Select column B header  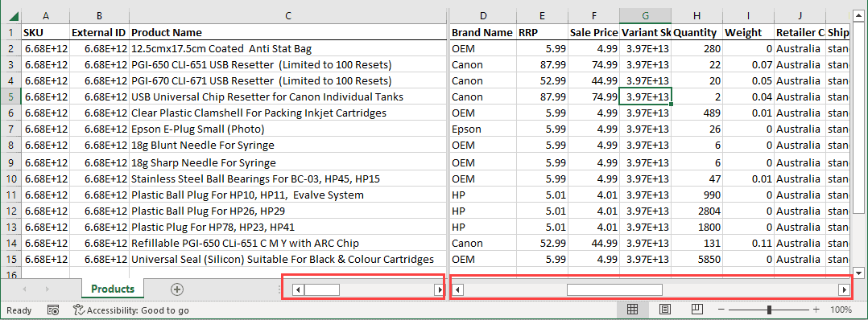pyautogui.click(x=99, y=16)
